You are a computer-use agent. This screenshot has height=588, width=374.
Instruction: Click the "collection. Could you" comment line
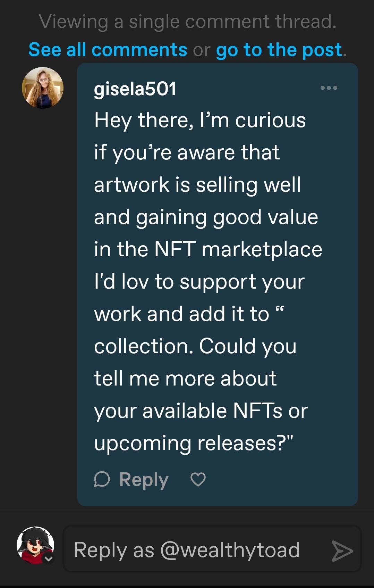[x=195, y=346]
